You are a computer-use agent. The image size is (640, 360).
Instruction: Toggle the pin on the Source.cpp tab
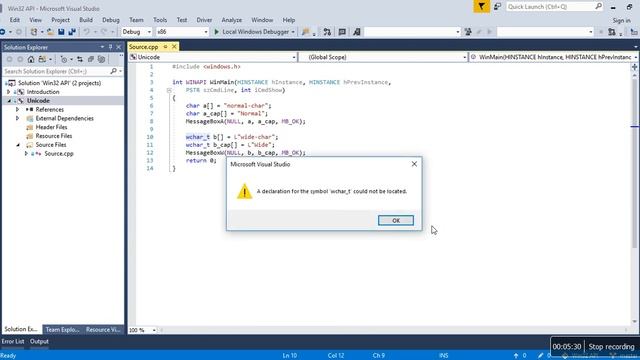[x=165, y=47]
